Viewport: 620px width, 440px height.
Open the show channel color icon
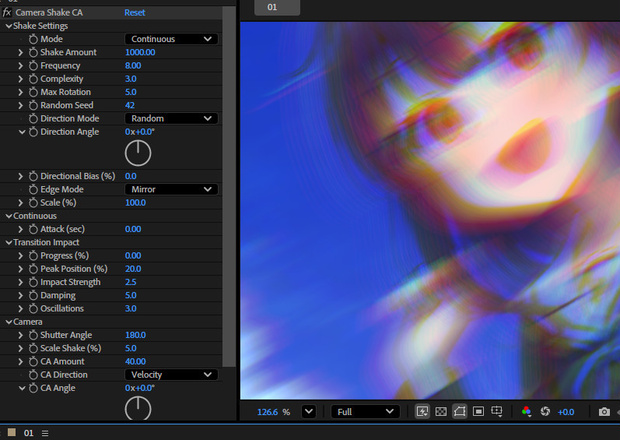click(x=526, y=412)
